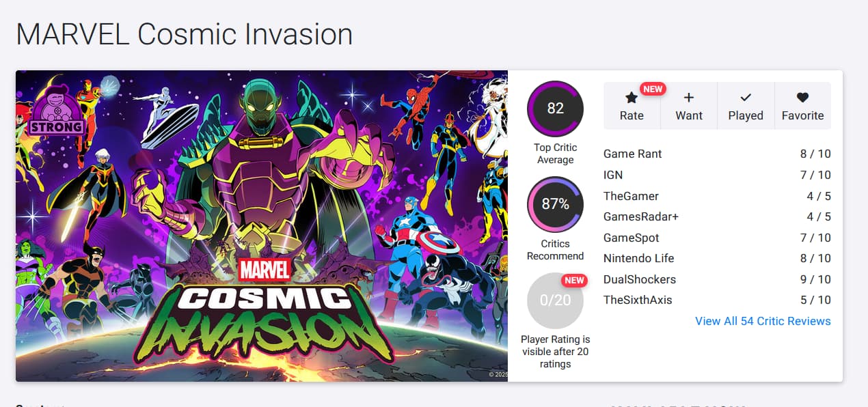Select the Nintendo Life review
868x407 pixels.
pyautogui.click(x=638, y=258)
